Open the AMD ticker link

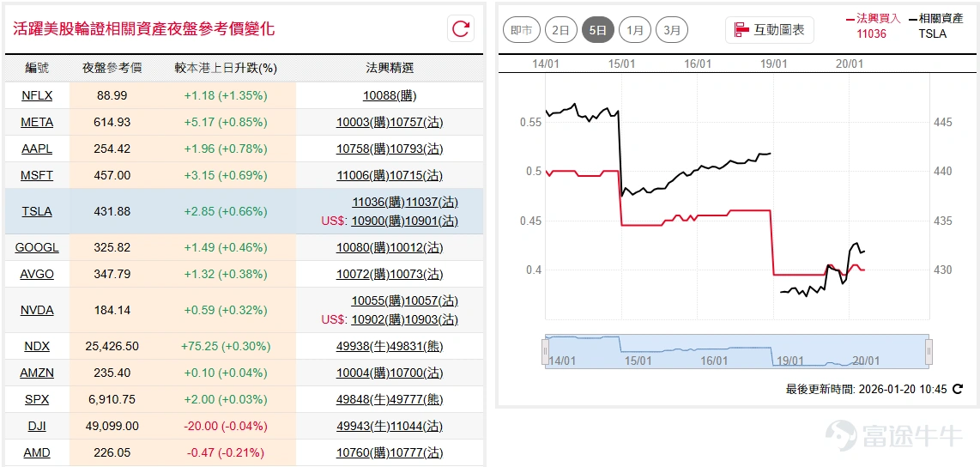tap(37, 452)
